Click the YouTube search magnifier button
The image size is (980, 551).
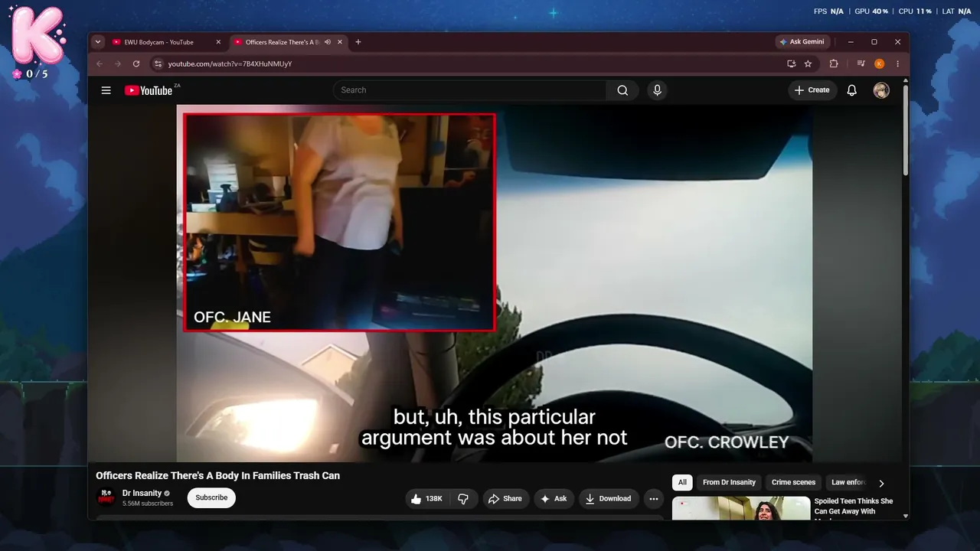coord(622,90)
